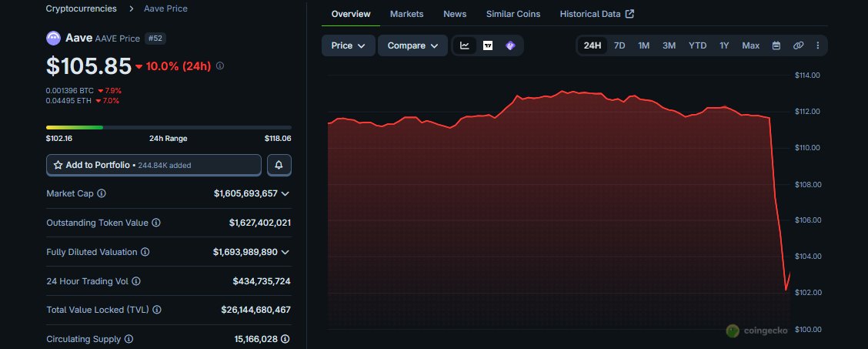Click Add to Portfolio button
This screenshot has height=349, width=868.
[x=154, y=165]
